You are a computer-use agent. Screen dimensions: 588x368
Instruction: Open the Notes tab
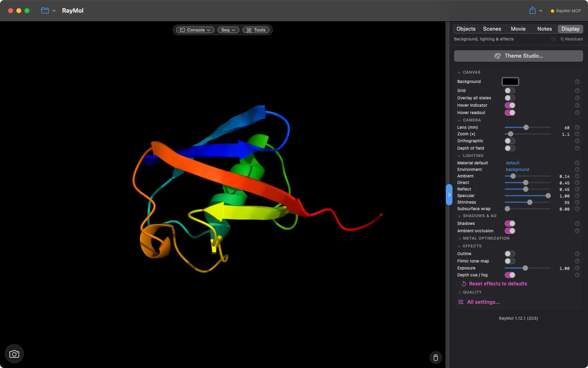544,29
